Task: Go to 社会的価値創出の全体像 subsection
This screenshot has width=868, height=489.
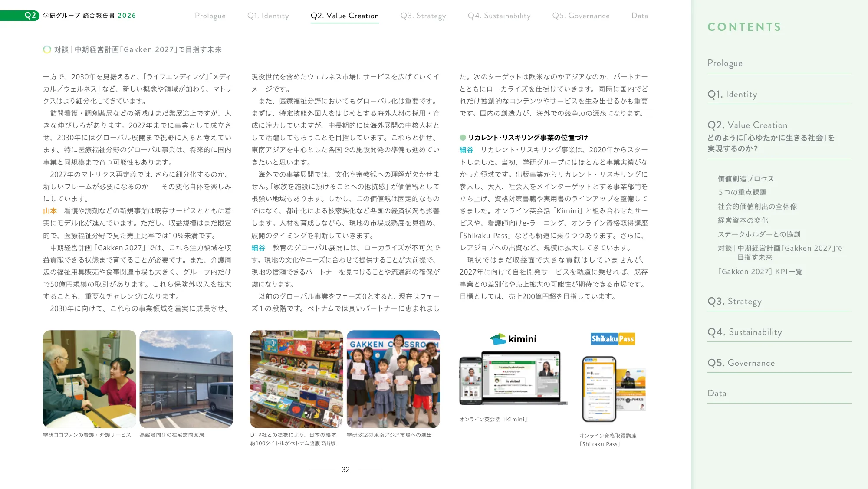Action: tap(757, 207)
